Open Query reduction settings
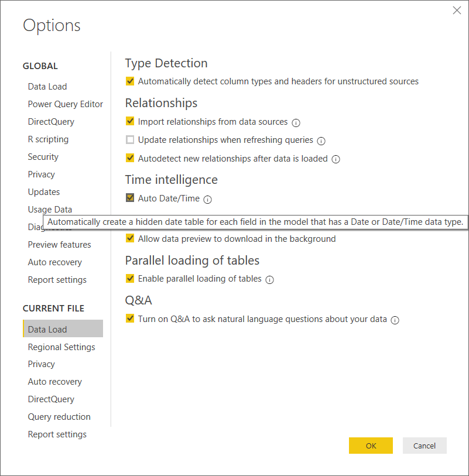 (59, 417)
